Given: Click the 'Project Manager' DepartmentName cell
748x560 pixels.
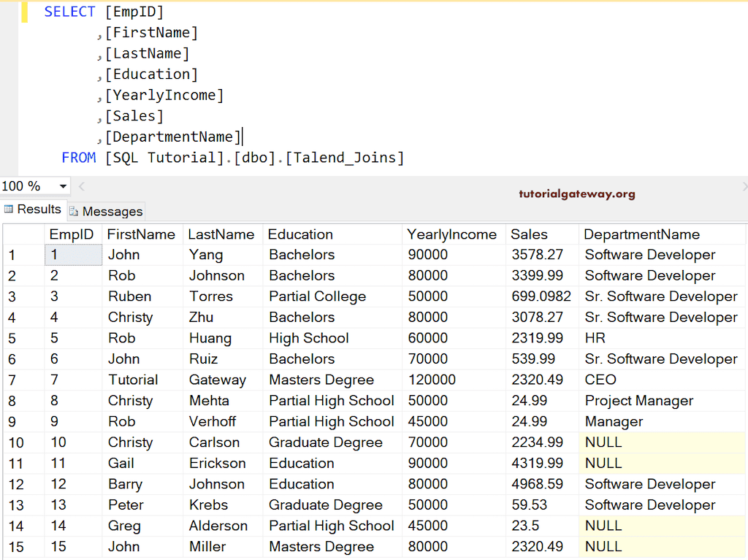Looking at the screenshot, I should (x=662, y=401).
